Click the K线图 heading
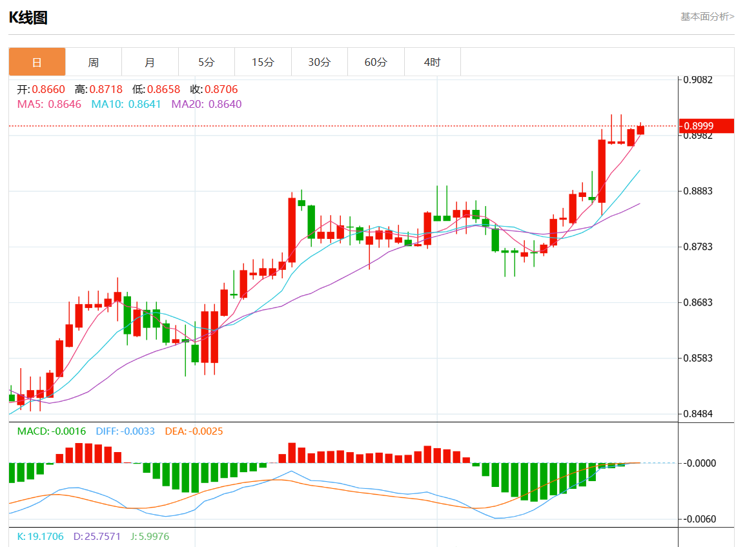 [x=28, y=17]
